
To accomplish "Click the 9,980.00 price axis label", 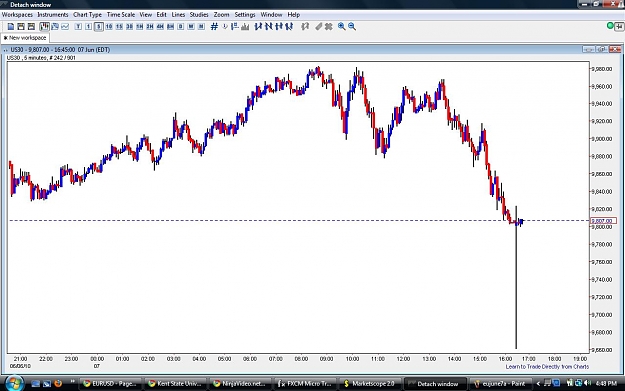I will 602,69.
